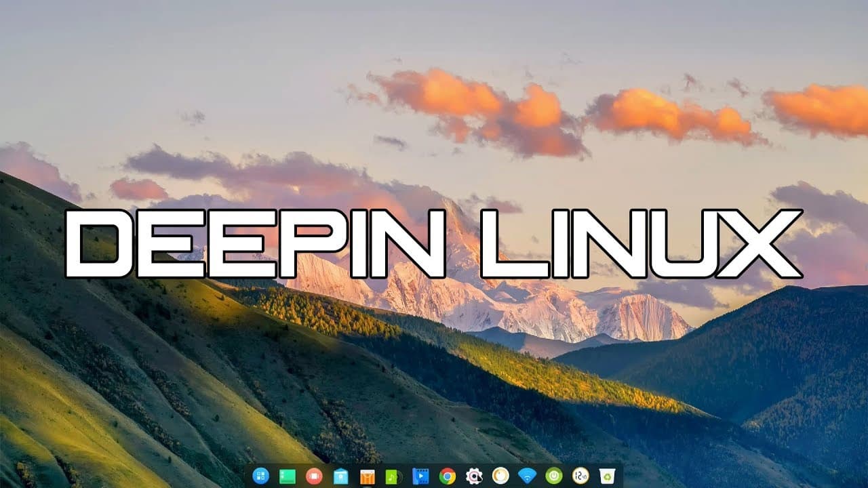Open Control Center gear icon
Screen dimensions: 868x488
tap(473, 476)
